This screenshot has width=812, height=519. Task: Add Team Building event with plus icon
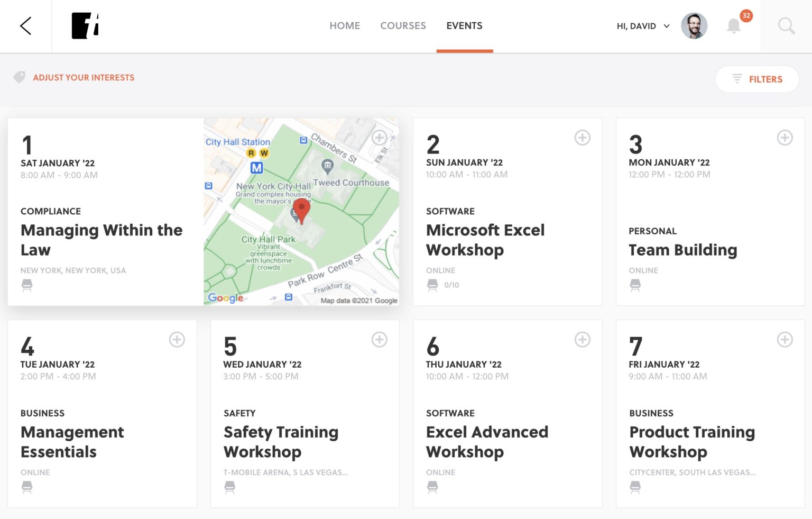[785, 138]
